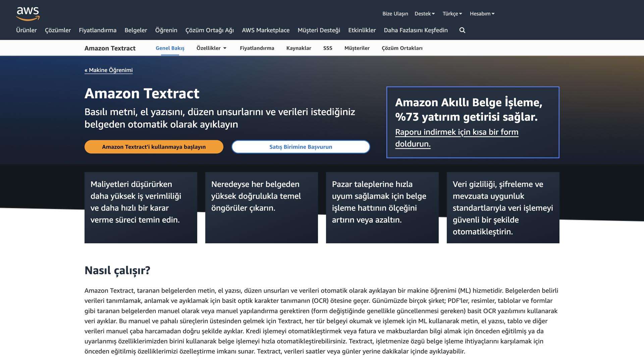644x362 pixels.
Task: Expand the Destek dropdown
Action: [425, 13]
